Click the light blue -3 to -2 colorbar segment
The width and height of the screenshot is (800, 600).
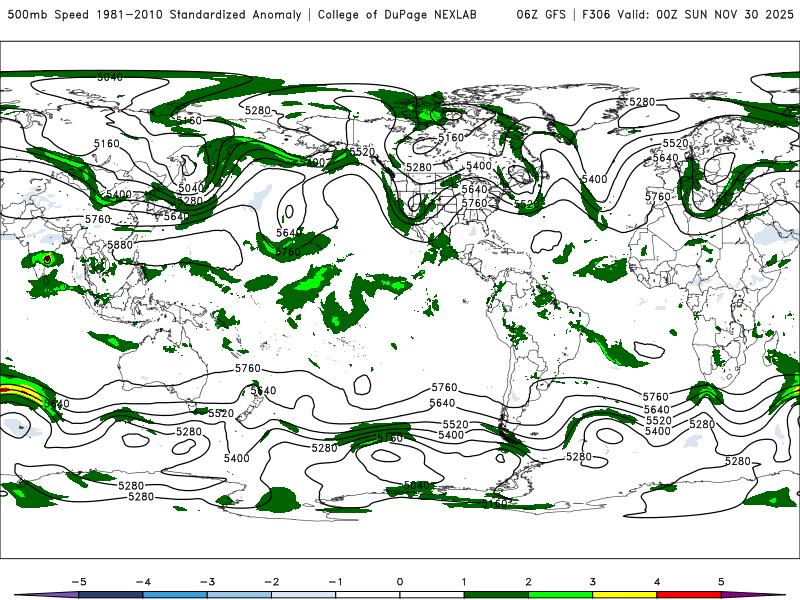coord(239,595)
